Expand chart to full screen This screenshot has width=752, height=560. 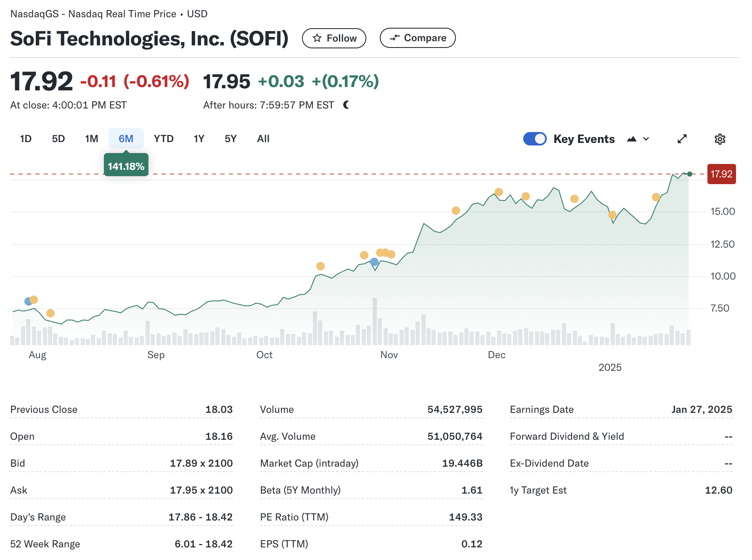[682, 139]
